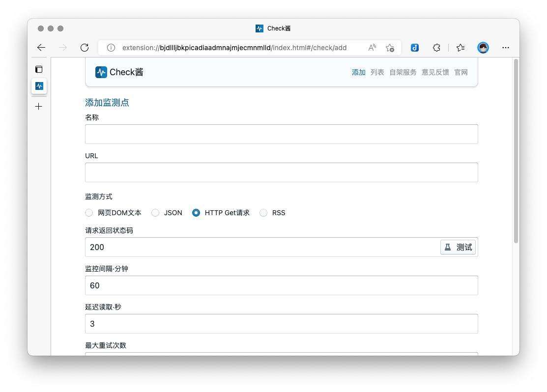Screen dimensions: 547x392
Task: Click the Check酱 logo in the page header
Action: pyautogui.click(x=101, y=72)
